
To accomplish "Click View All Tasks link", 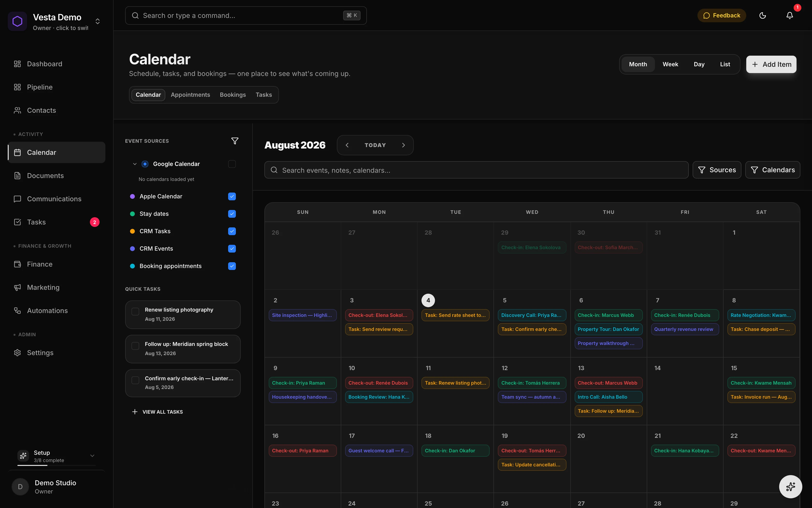I will coord(157,412).
